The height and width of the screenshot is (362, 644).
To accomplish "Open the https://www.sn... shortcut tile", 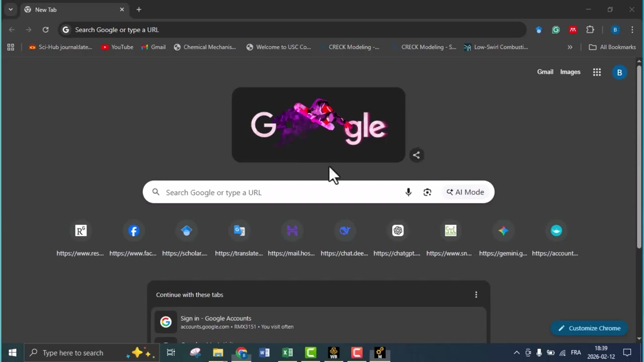I will (450, 239).
